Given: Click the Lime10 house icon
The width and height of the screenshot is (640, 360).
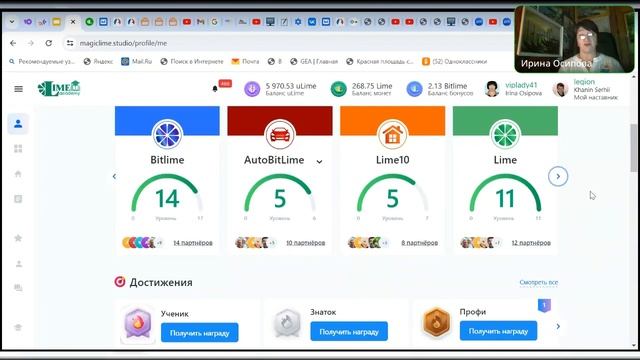Looking at the screenshot, I should [x=393, y=134].
